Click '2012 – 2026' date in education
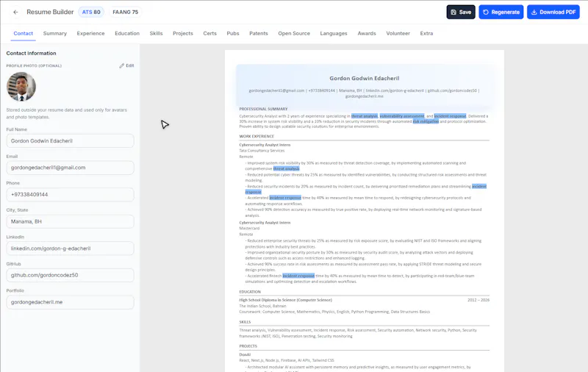Viewport: 588px width, 372px height. (x=478, y=300)
